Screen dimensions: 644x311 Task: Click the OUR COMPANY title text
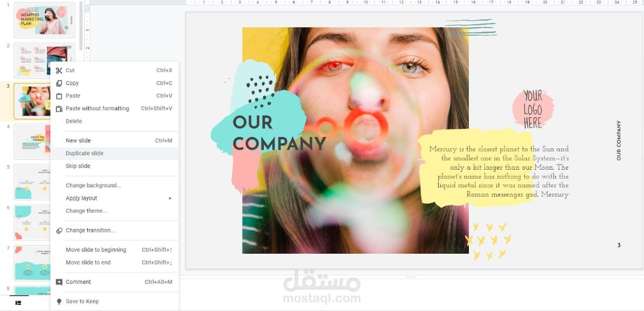[279, 133]
